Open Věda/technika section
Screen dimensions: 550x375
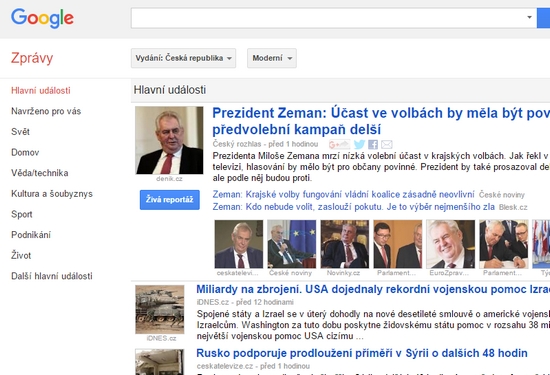point(40,173)
